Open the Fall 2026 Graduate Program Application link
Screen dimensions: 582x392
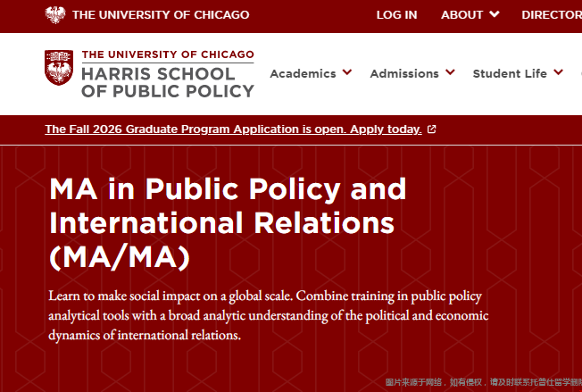pos(233,129)
